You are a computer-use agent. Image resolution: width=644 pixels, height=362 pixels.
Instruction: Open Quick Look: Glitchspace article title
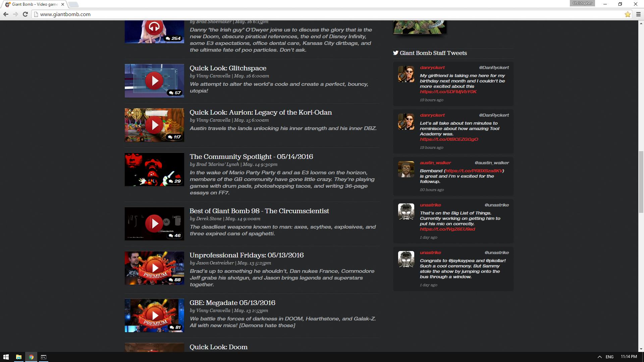point(228,68)
